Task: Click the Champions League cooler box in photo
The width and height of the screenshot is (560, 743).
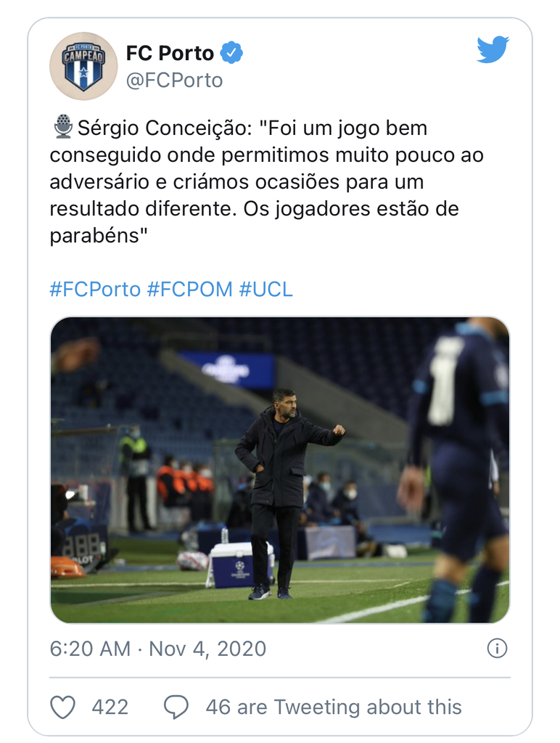Action: pos(240,565)
